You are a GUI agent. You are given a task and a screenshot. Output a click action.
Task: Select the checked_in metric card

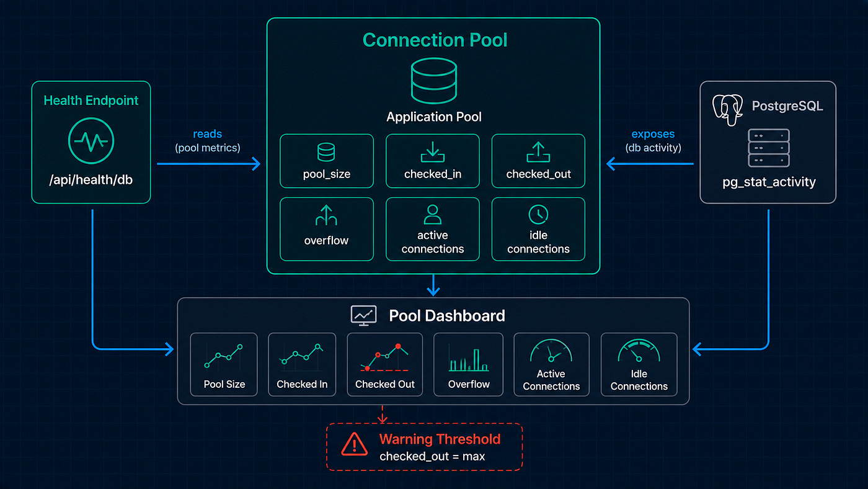[433, 161]
